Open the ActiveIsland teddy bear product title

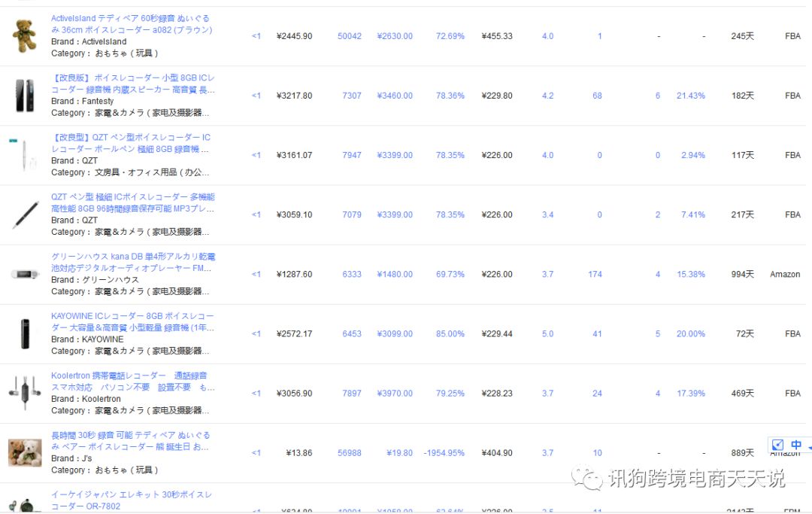tap(132, 24)
